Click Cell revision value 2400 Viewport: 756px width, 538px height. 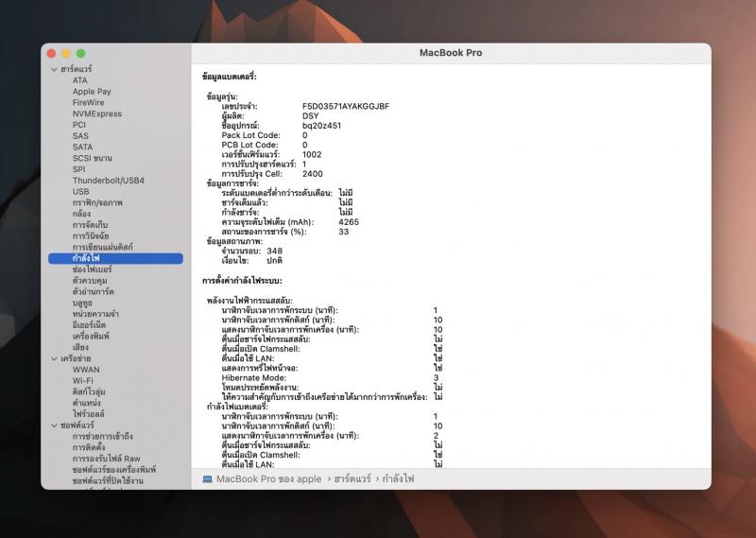click(313, 174)
